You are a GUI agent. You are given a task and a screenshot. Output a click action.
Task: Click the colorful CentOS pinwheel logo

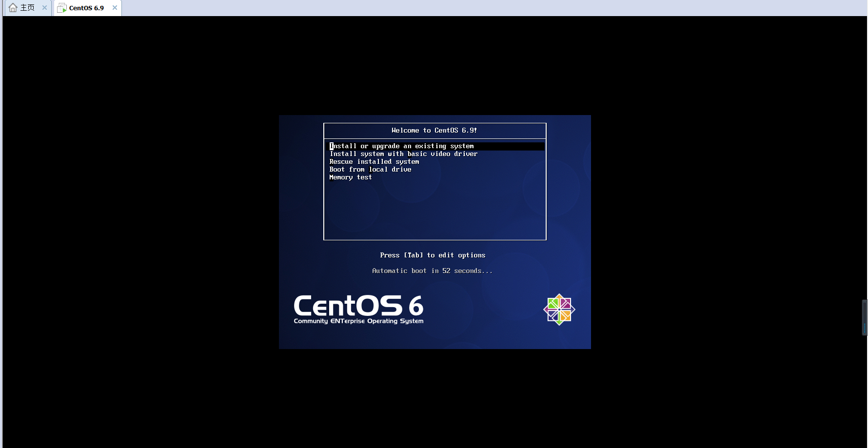point(559,310)
